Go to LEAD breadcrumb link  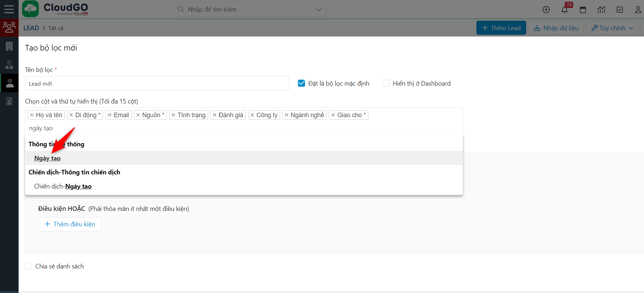tap(31, 28)
